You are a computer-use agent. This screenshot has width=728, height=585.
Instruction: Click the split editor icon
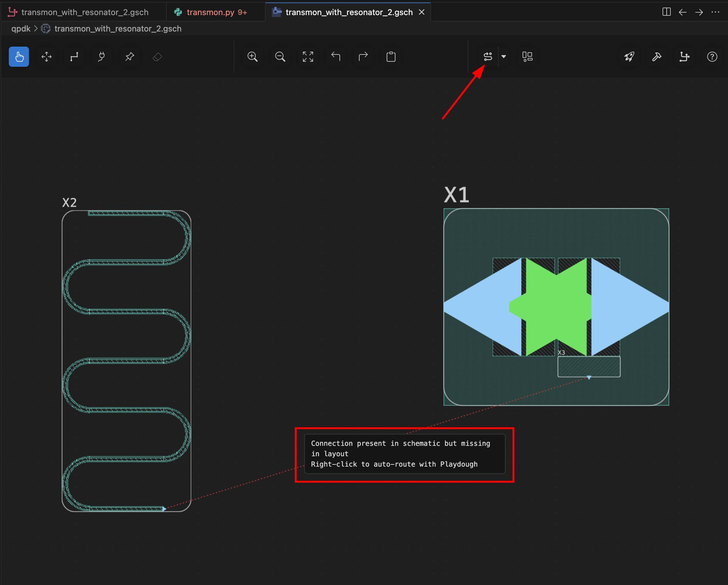(x=667, y=12)
